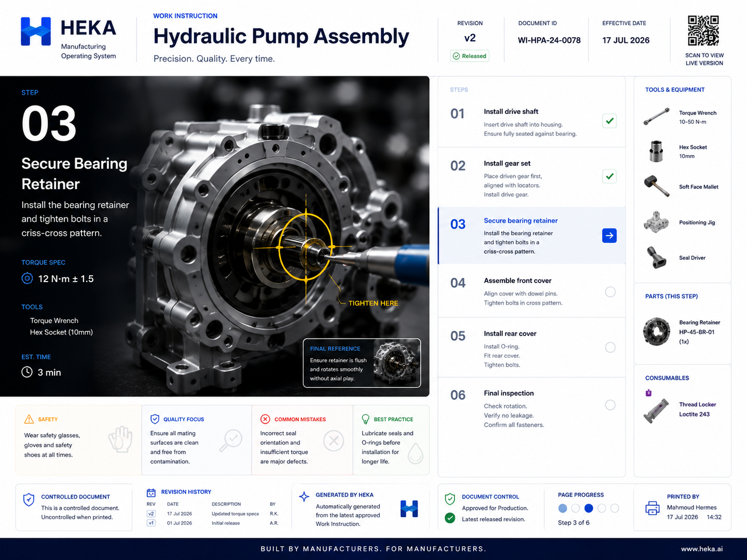Click the Seal Driver icon
This screenshot has width=747, height=560.
point(656,257)
